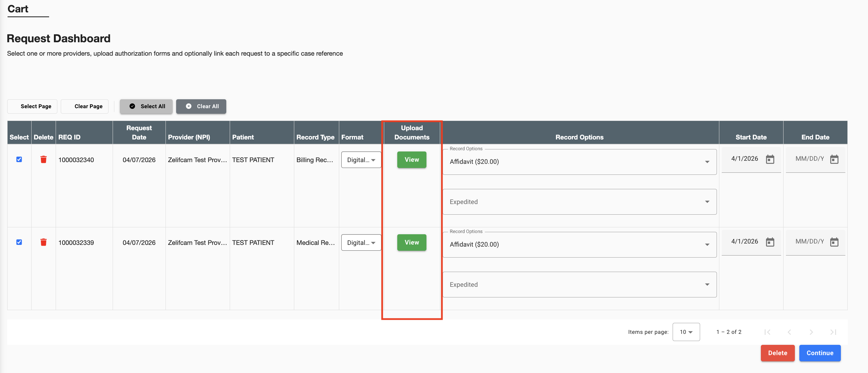Click trash icon for request 1000032340
This screenshot has width=868, height=373.
coord(43,159)
